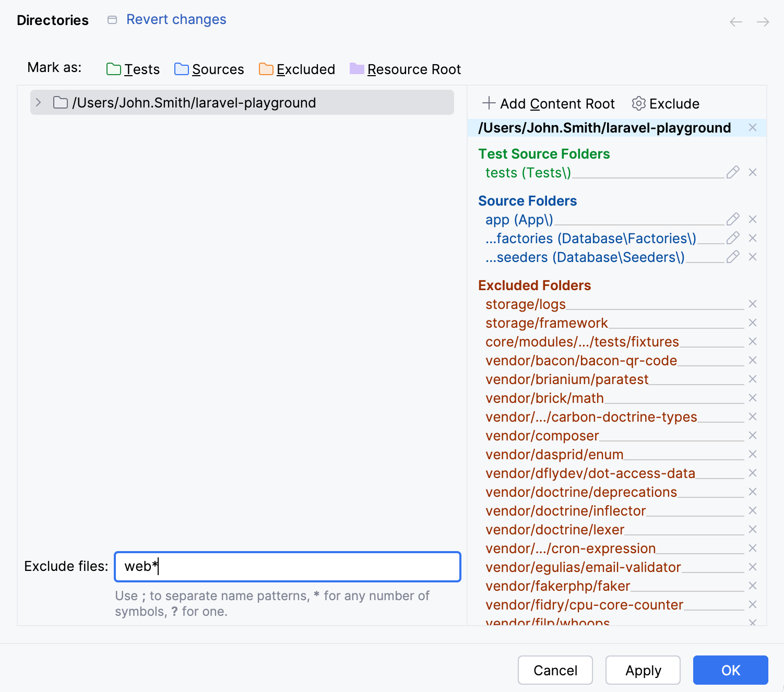Edit the app Source folder properties
Viewport: 784px width, 692px height.
click(733, 219)
